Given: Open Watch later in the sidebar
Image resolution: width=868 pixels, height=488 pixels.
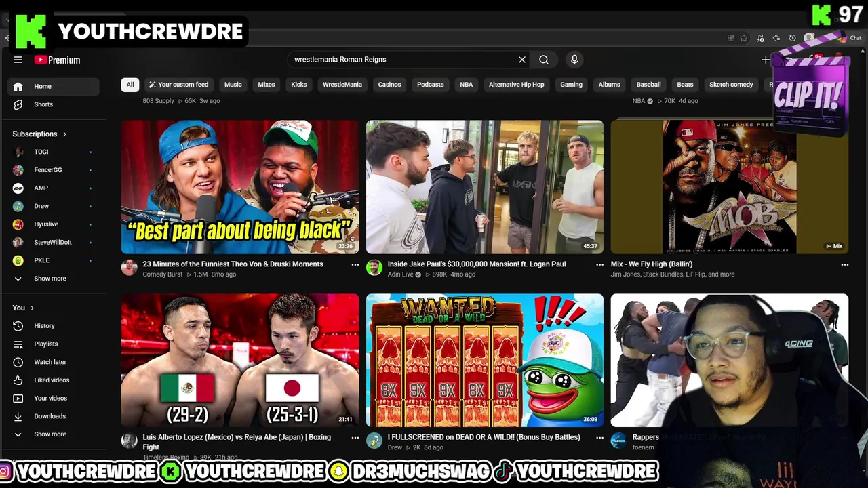Looking at the screenshot, I should click(x=54, y=362).
